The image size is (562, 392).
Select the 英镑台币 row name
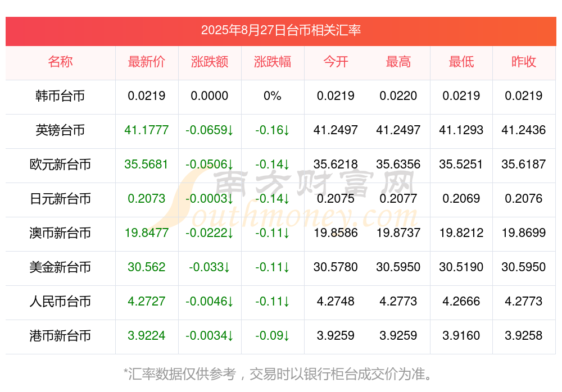tap(60, 130)
